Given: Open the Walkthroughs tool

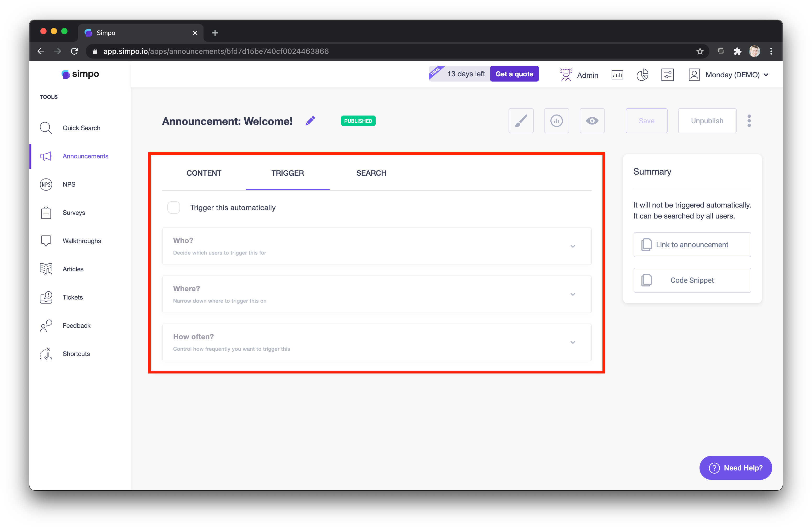Looking at the screenshot, I should point(70,241).
